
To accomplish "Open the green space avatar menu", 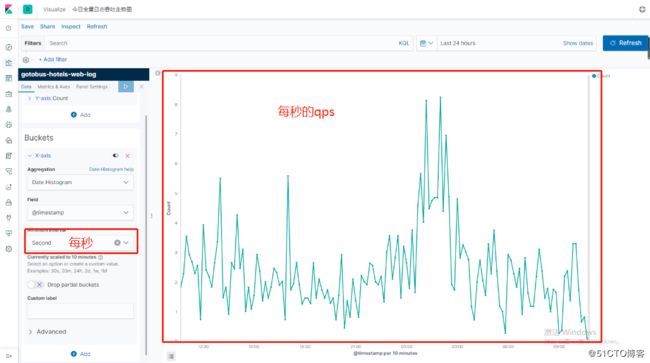I will click(x=27, y=9).
